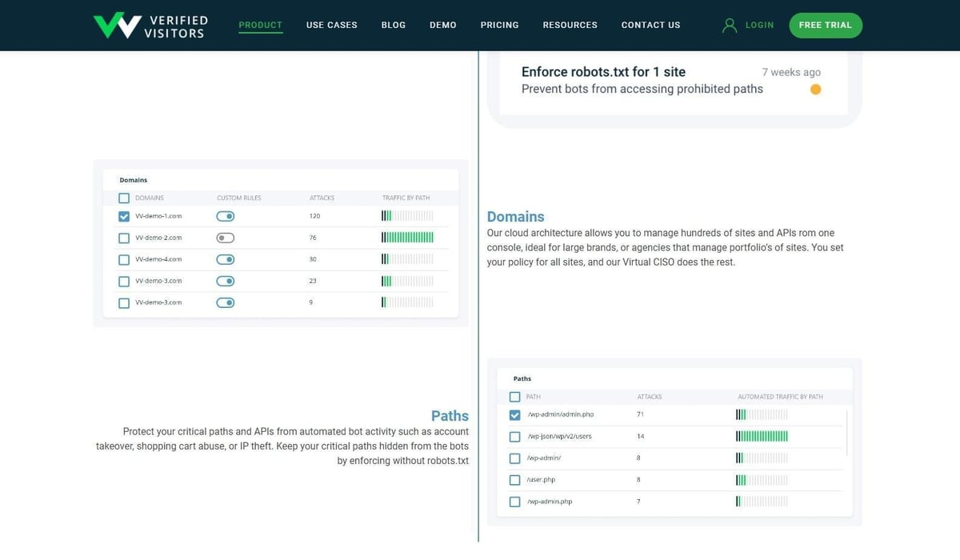This screenshot has height=560, width=960.
Task: Click the user icon beside LOGIN
Action: tap(729, 25)
